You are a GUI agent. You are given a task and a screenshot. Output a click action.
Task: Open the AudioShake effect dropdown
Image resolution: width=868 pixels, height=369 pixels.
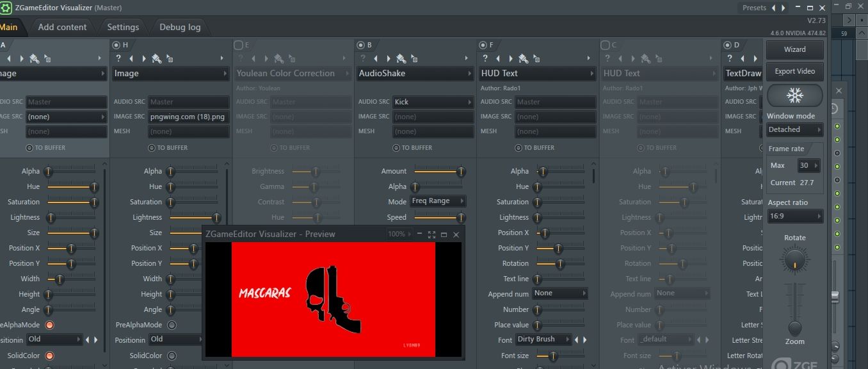(x=415, y=74)
